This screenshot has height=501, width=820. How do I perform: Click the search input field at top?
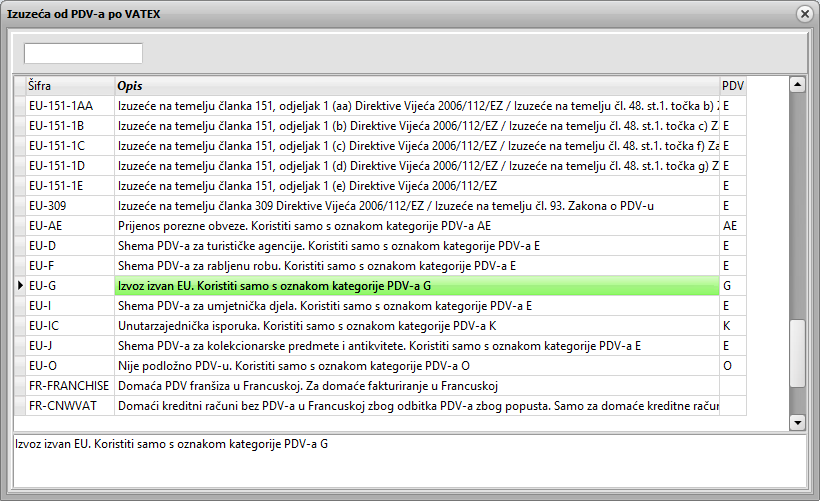83,53
